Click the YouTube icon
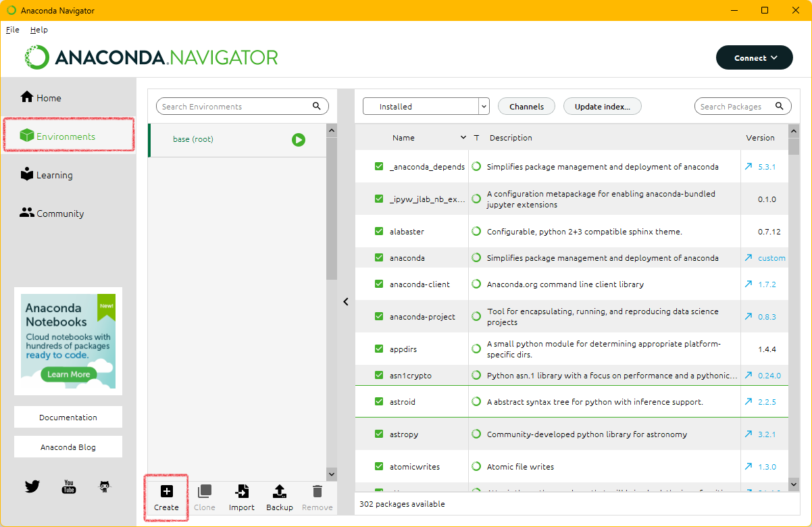This screenshot has height=527, width=812. [x=69, y=486]
